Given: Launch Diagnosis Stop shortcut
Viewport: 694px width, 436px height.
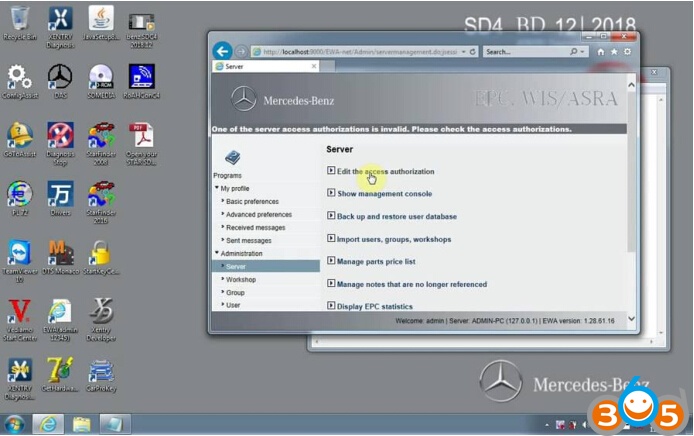Looking at the screenshot, I should click(60, 144).
